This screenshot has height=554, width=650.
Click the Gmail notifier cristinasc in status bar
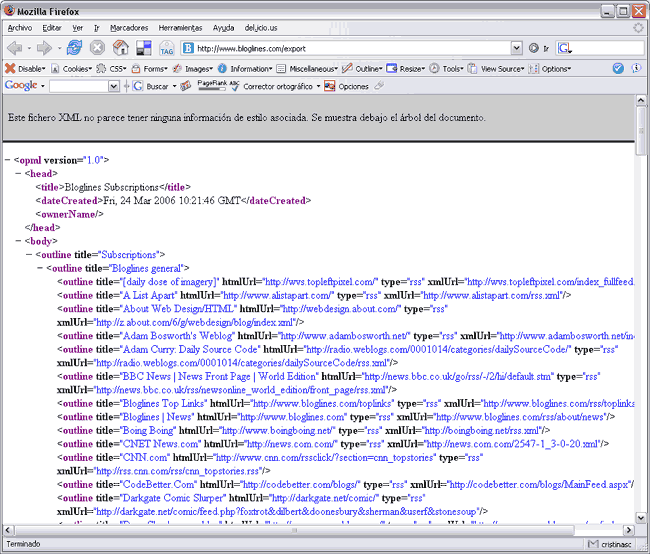[x=609, y=544]
